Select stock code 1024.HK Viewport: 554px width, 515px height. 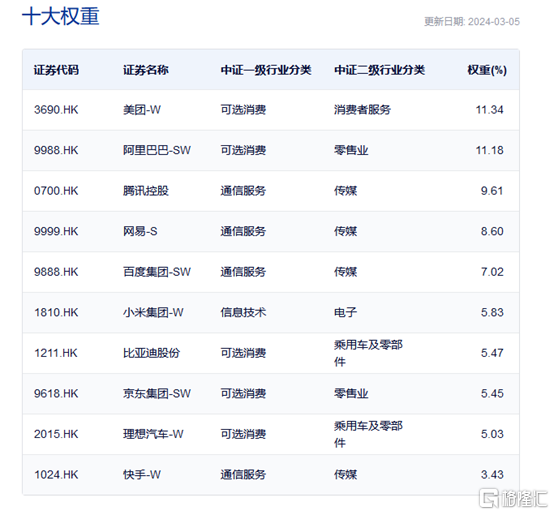pyautogui.click(x=56, y=474)
